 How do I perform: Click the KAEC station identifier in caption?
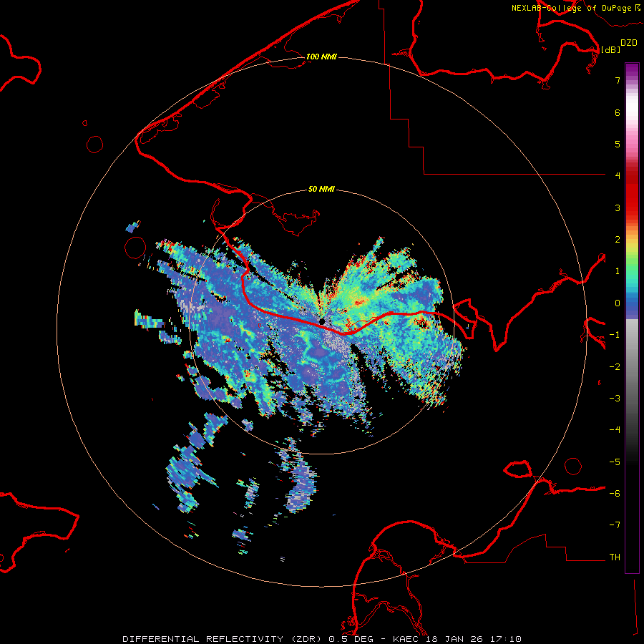point(406,639)
